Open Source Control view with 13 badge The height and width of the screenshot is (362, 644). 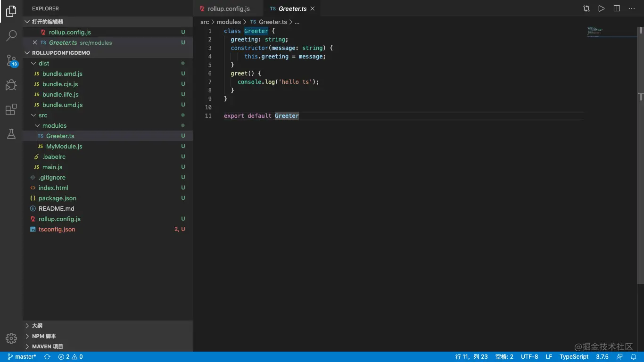coord(11,60)
